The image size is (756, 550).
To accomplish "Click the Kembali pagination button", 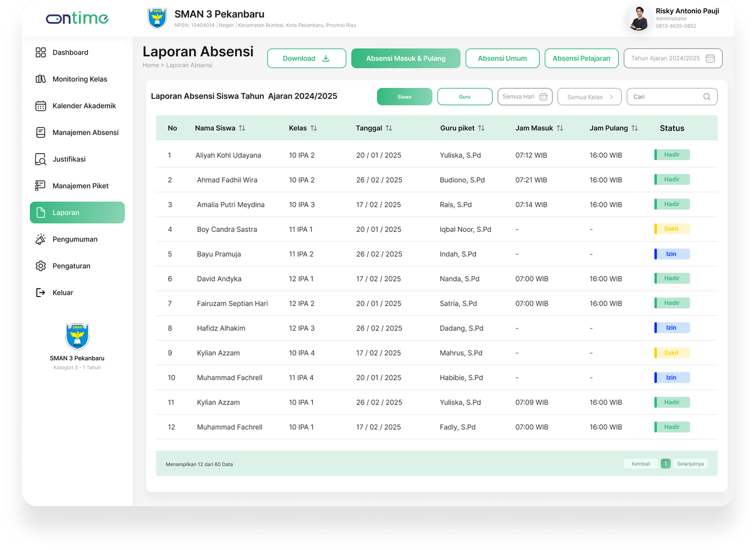I will pyautogui.click(x=641, y=464).
